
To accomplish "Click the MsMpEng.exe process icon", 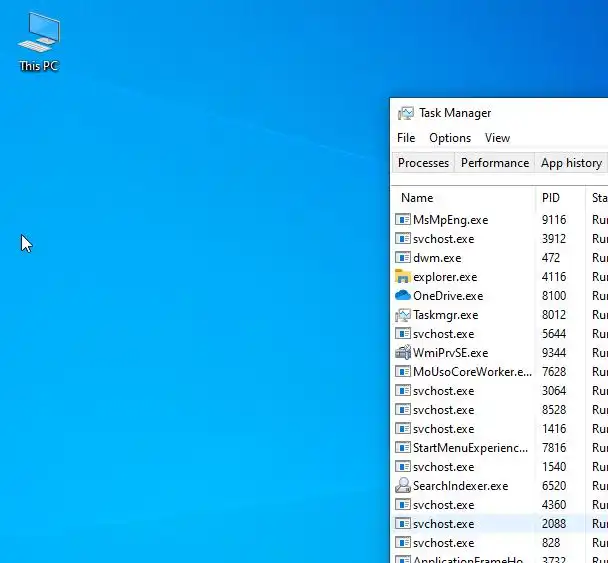I will 402,219.
